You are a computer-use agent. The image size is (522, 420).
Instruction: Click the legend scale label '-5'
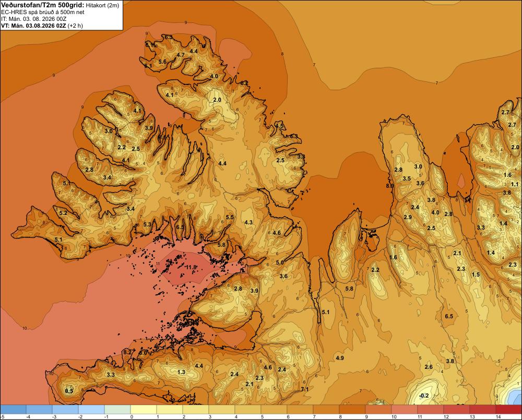pos(2,417)
